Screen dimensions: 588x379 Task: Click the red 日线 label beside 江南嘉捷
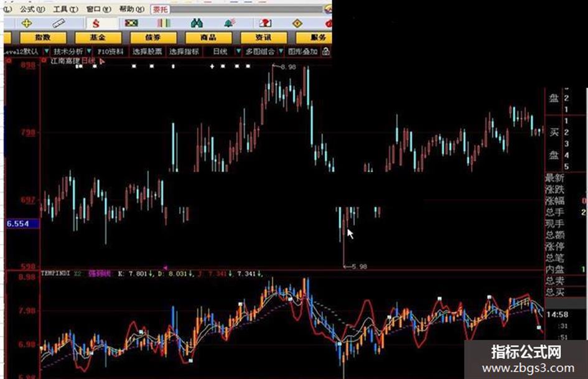coord(89,61)
